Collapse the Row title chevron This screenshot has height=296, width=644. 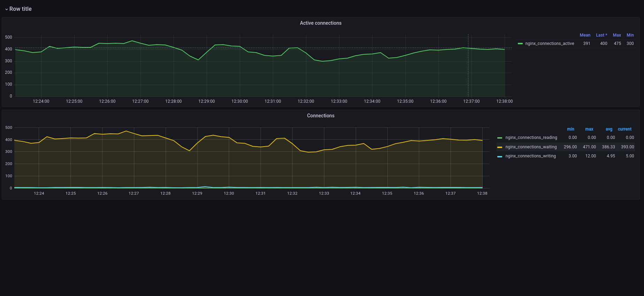click(7, 9)
